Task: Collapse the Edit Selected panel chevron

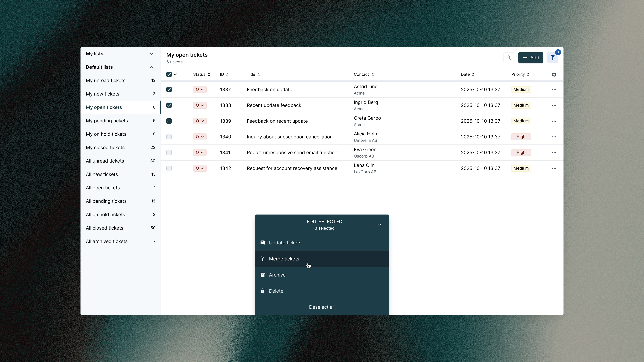Action: (x=379, y=225)
